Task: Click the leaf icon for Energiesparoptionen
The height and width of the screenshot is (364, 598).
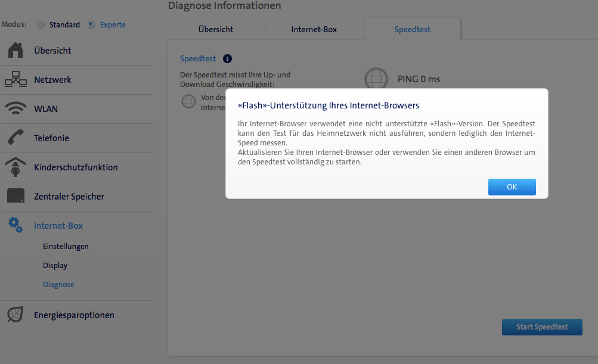Action: tap(16, 315)
